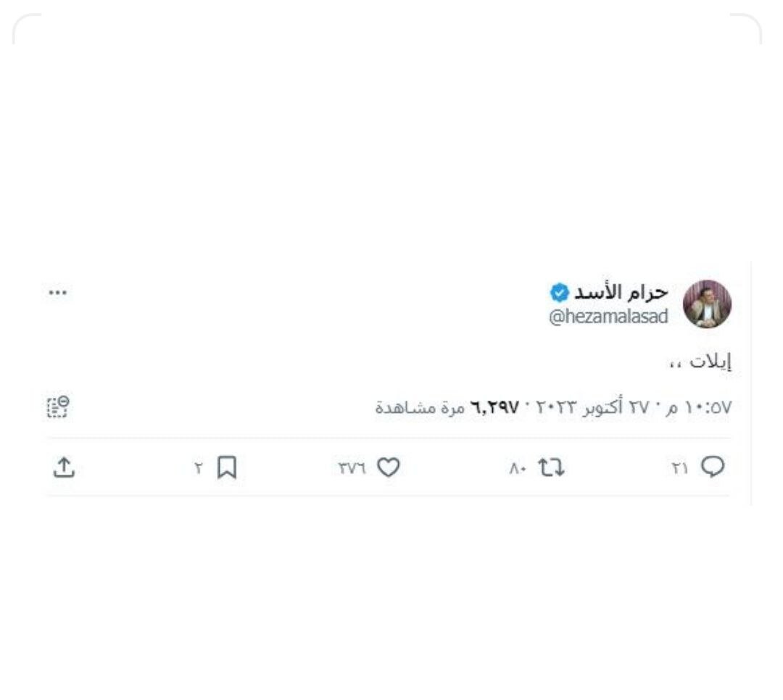Click the likes count ٢٧٦
This screenshot has width=783, height=700.
[x=352, y=468]
